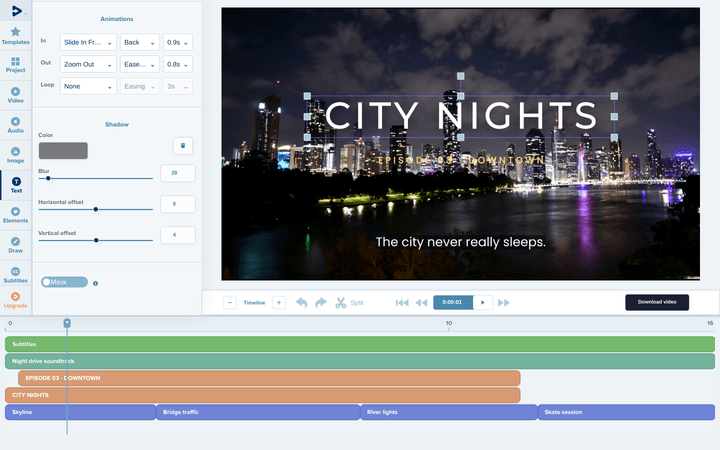The image size is (720, 450).
Task: Redo the last action
Action: pos(321,302)
